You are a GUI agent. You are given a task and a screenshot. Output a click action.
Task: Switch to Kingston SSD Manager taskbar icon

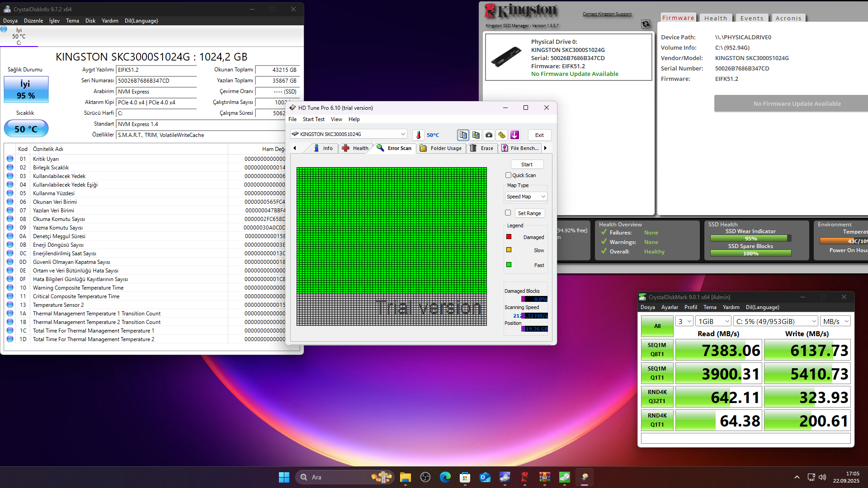525,477
